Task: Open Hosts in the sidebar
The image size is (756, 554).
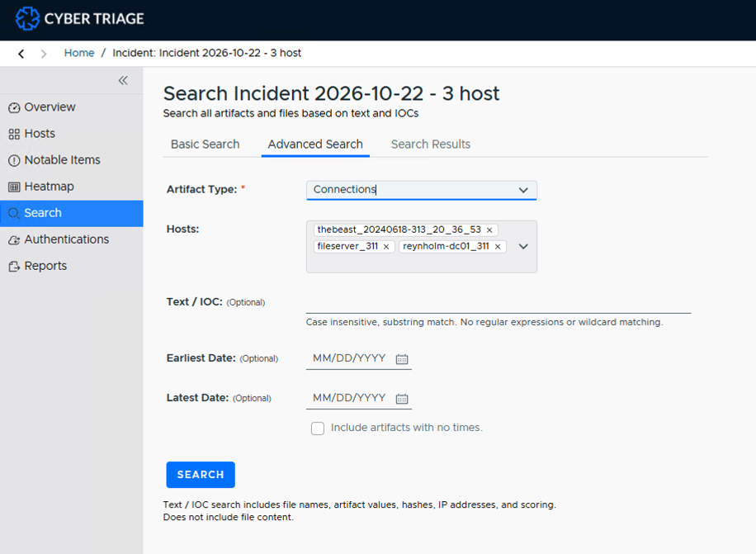Action: (71, 134)
